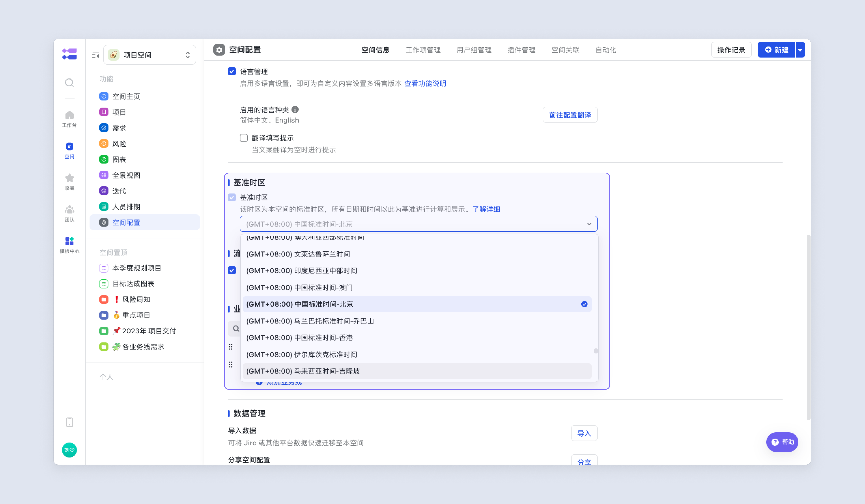Collapse the 基准时区 timezone combo box
The width and height of the screenshot is (865, 504).
(418, 224)
